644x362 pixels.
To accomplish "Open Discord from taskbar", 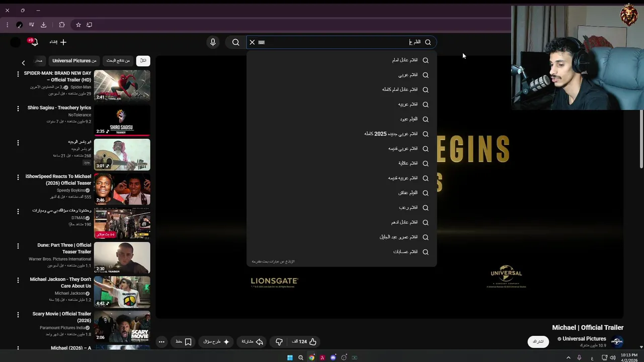I will tap(333, 357).
